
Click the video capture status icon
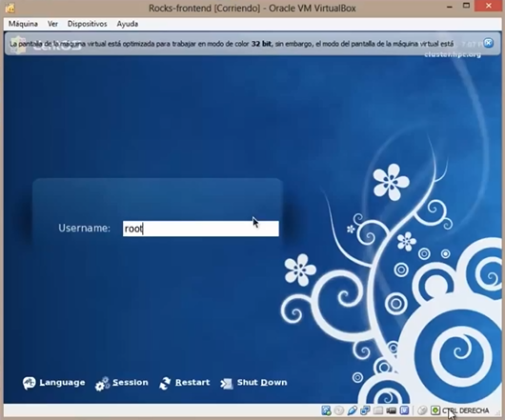392,410
